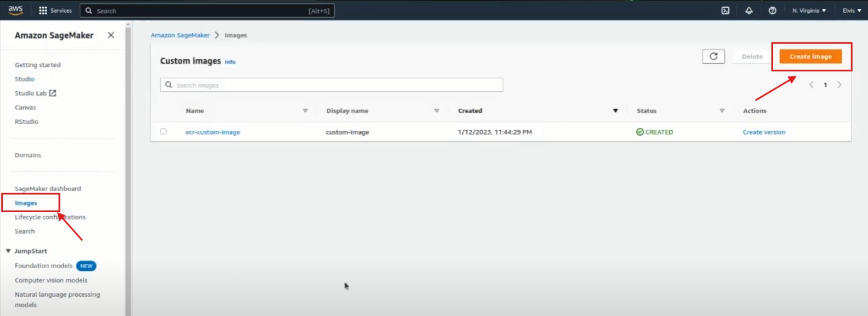
Task: Click the AWS logo home icon
Action: pos(15,10)
